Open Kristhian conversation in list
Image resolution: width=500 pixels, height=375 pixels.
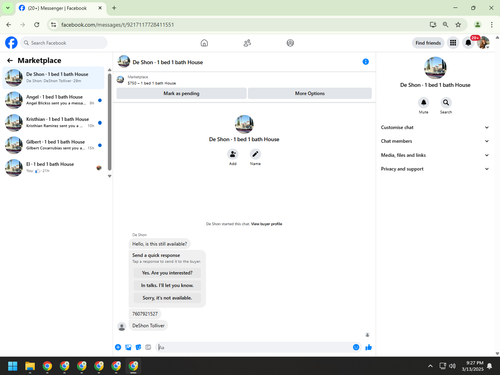[x=53, y=123]
